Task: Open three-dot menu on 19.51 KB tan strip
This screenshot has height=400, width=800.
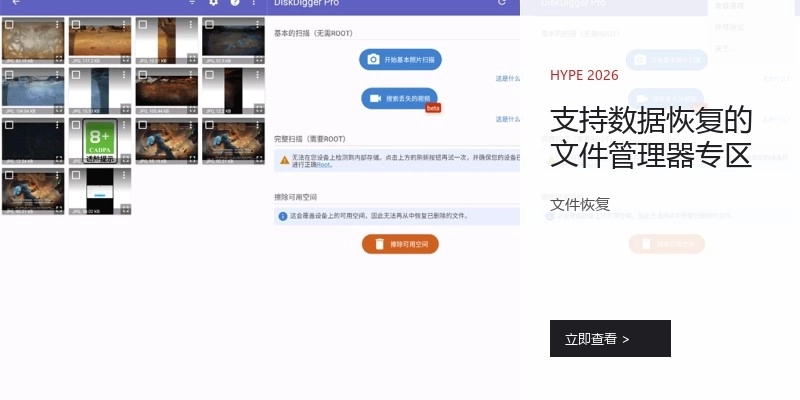Action: pyautogui.click(x=191, y=24)
